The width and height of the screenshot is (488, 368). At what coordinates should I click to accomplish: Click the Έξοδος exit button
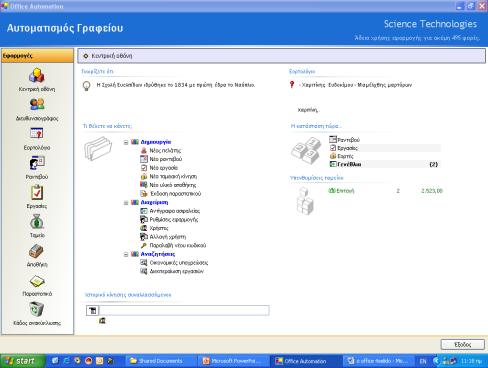point(463,344)
